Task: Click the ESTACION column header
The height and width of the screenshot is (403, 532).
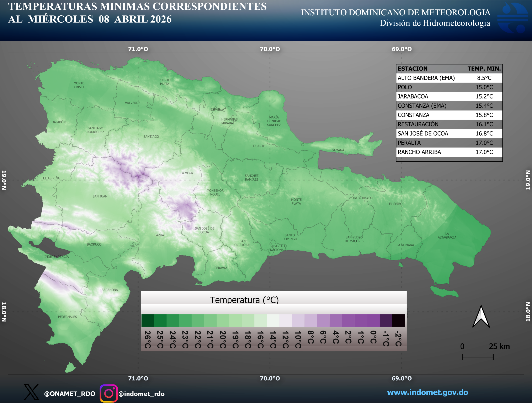Action: coord(413,69)
